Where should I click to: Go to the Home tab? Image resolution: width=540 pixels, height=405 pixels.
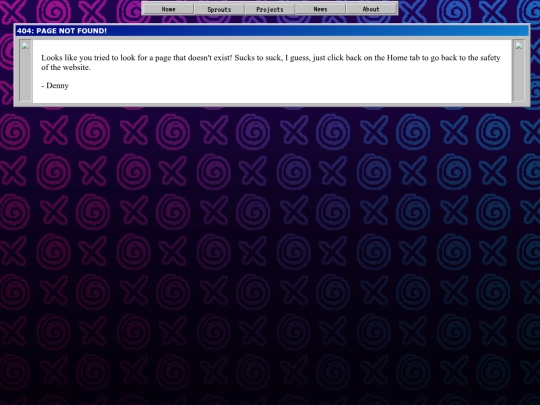168,9
